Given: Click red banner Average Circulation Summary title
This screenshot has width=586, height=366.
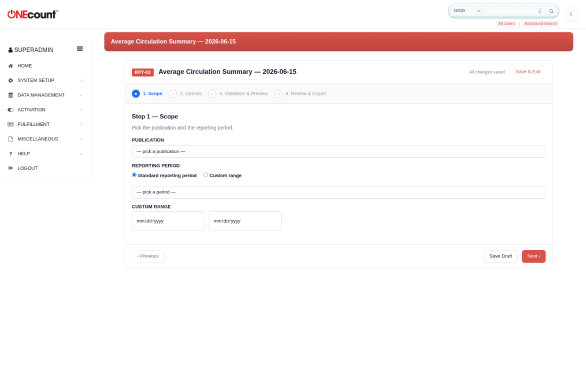Looking at the screenshot, I should point(173,41).
